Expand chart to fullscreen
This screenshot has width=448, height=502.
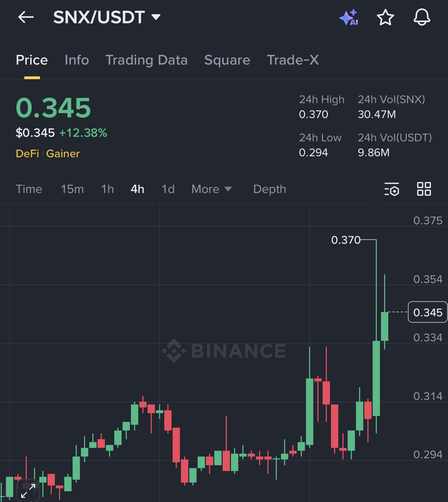(28, 491)
